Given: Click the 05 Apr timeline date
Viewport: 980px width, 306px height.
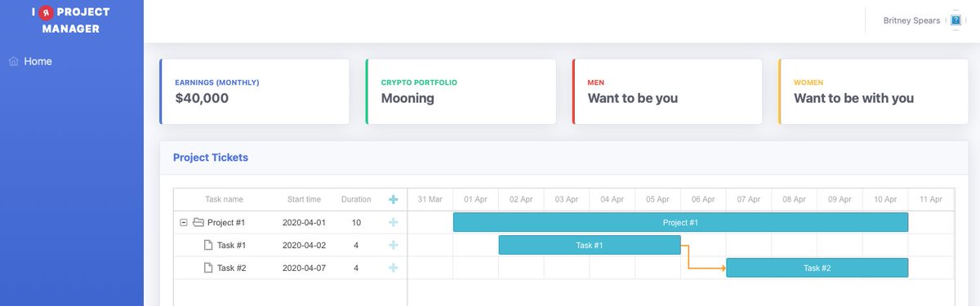Looking at the screenshot, I should coord(657,199).
